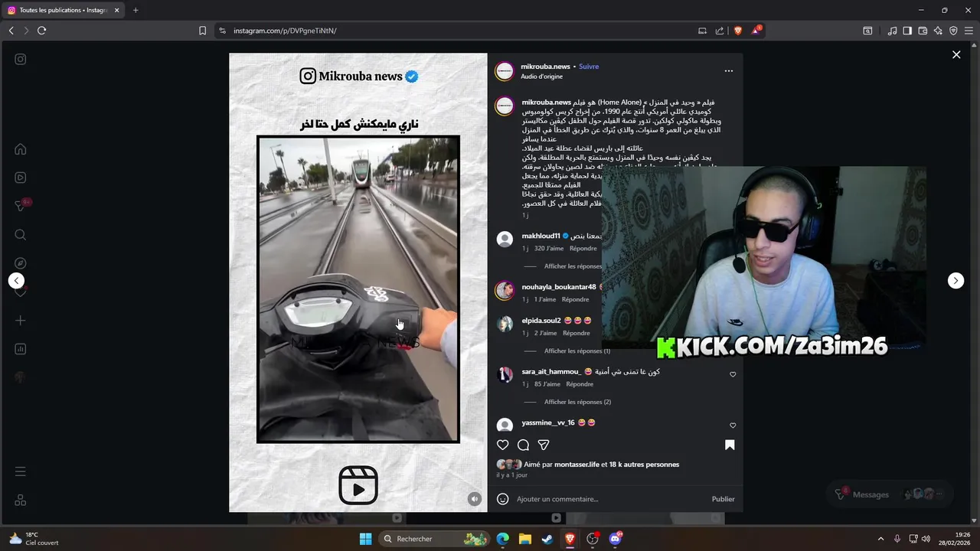980x551 pixels.
Task: Toggle the browser sidebar panel
Action: (x=907, y=31)
